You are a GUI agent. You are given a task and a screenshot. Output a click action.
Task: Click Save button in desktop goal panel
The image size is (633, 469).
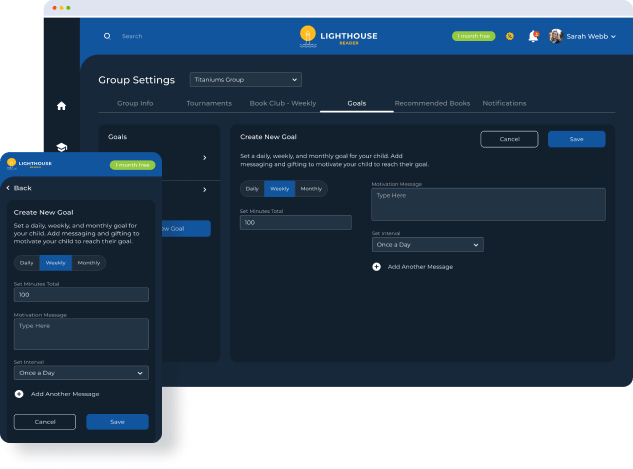(x=576, y=139)
